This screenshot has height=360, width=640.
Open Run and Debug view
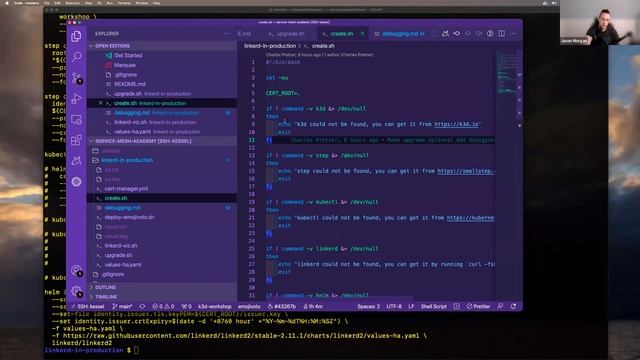76,99
